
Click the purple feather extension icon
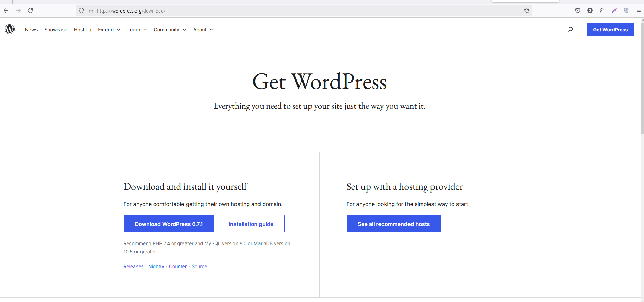614,10
